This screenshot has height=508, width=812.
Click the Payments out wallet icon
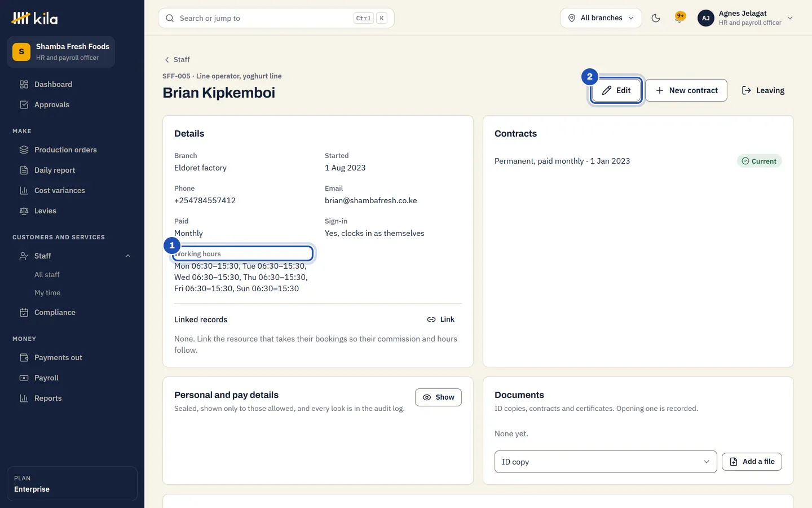click(x=24, y=358)
